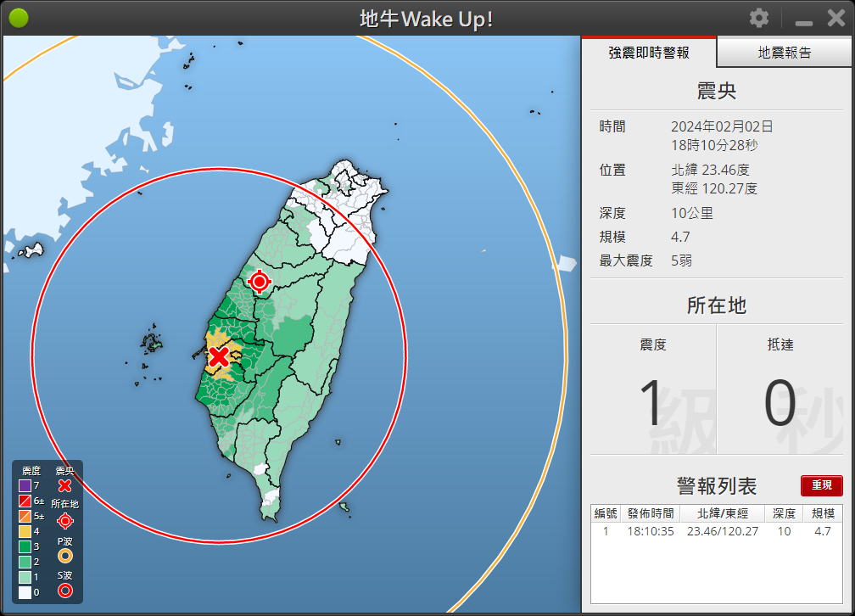Select the alert row issued at 18:10:35
The image size is (855, 616).
click(x=717, y=531)
